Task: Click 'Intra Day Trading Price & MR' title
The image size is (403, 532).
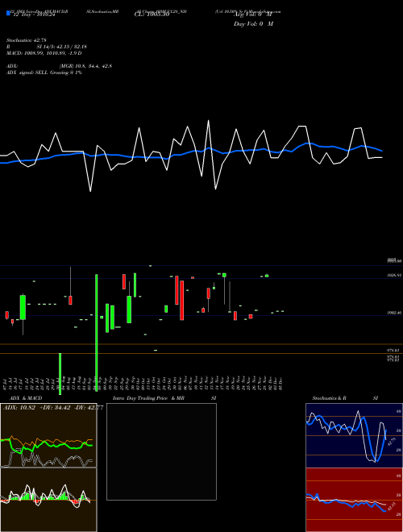Action: point(148,398)
